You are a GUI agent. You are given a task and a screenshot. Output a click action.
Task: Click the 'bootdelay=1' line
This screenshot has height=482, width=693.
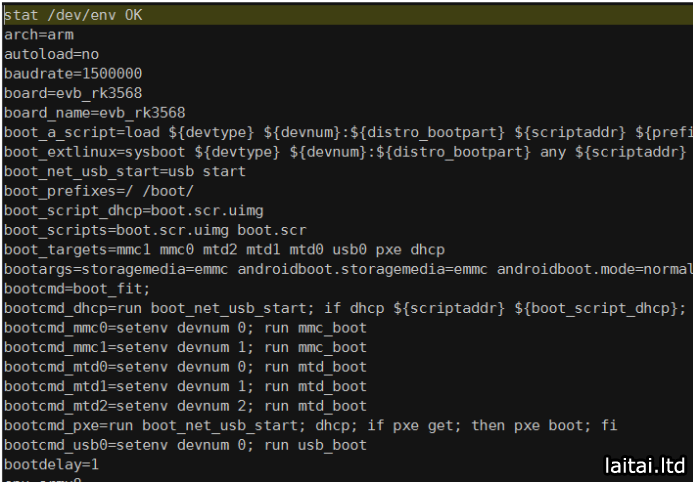[x=51, y=464]
